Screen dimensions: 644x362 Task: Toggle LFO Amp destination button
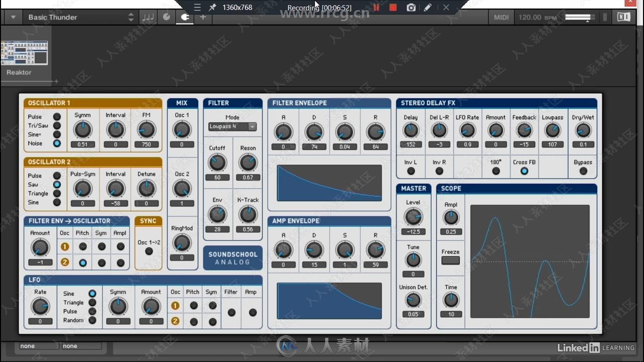(x=253, y=312)
